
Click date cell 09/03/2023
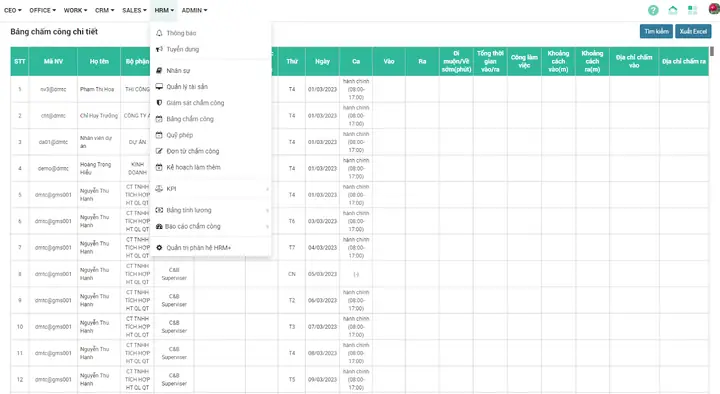[322, 380]
